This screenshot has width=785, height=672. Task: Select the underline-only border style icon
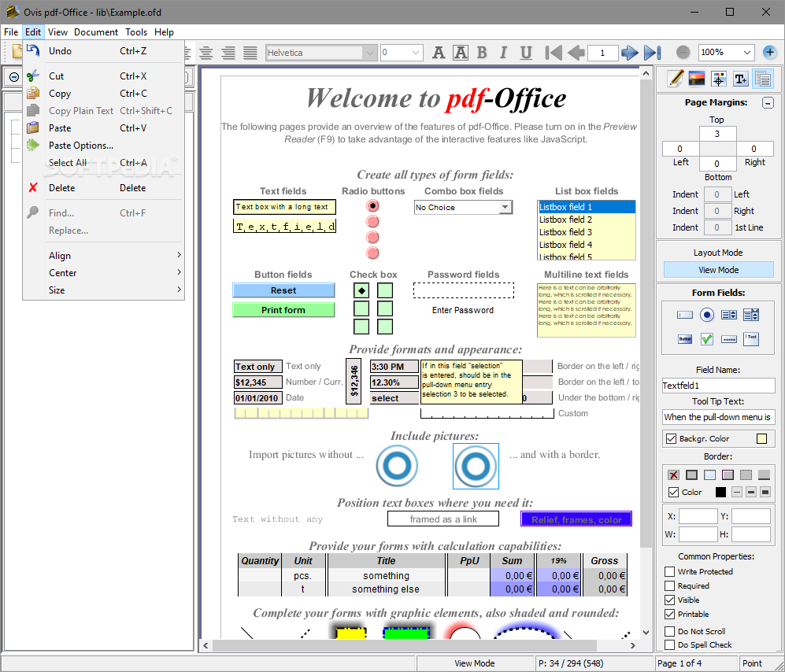764,474
